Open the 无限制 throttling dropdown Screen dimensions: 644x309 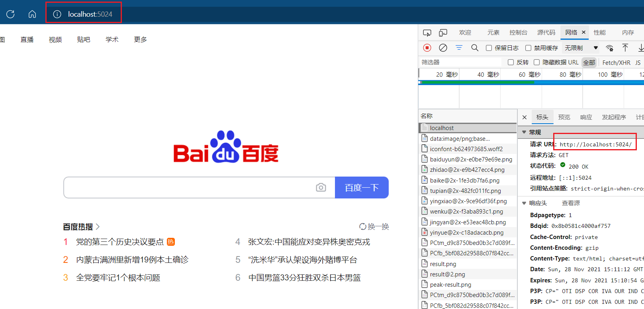coord(581,48)
